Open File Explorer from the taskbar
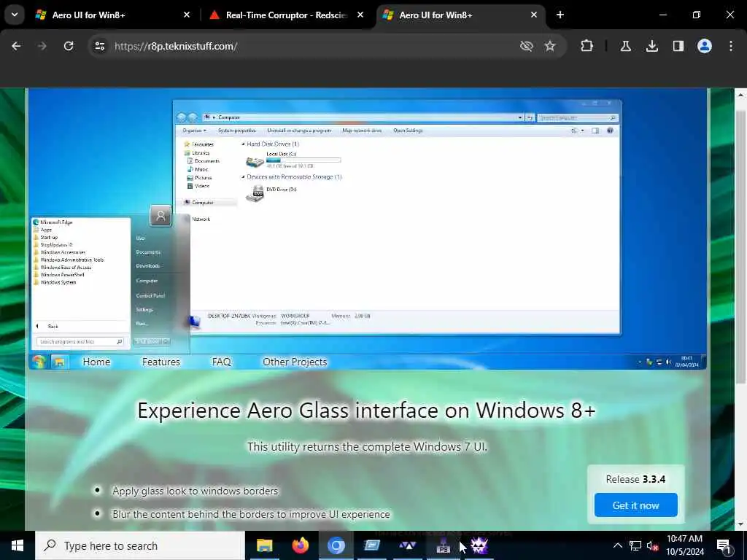 tap(264, 545)
